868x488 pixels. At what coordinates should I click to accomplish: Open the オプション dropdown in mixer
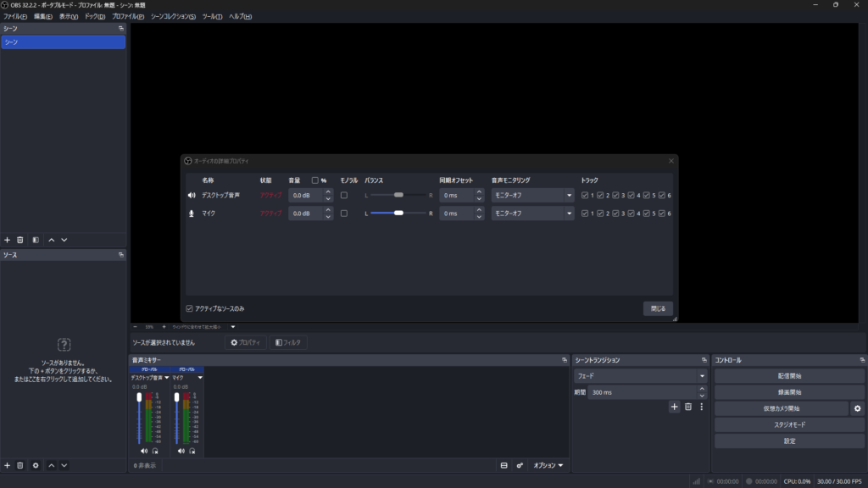(x=548, y=465)
